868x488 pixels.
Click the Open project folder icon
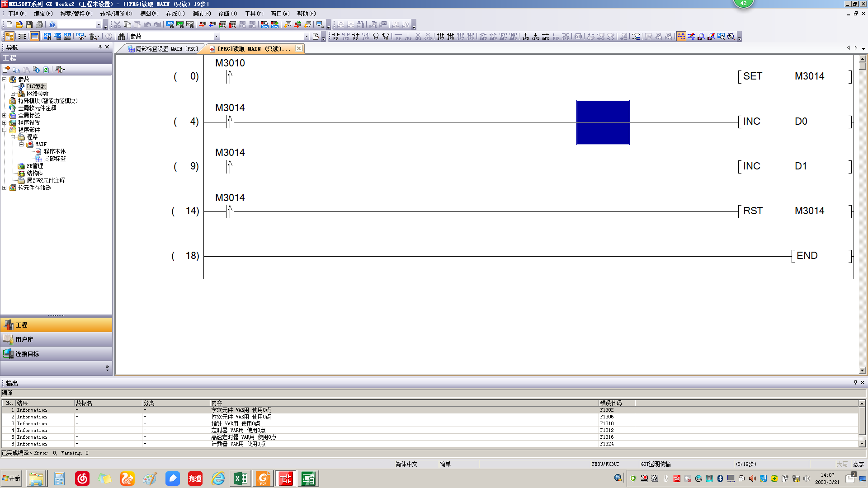point(19,25)
